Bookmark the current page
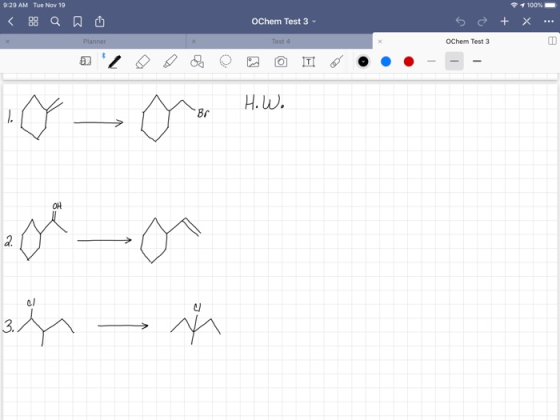This screenshot has width=560, height=420. tap(78, 22)
